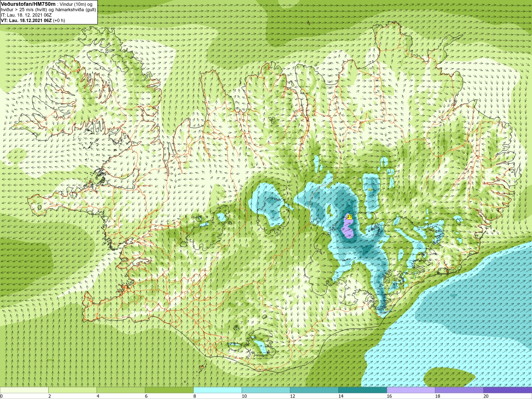Click the legend tick label '4'
Viewport: 532px width, 399px height.
click(x=98, y=396)
